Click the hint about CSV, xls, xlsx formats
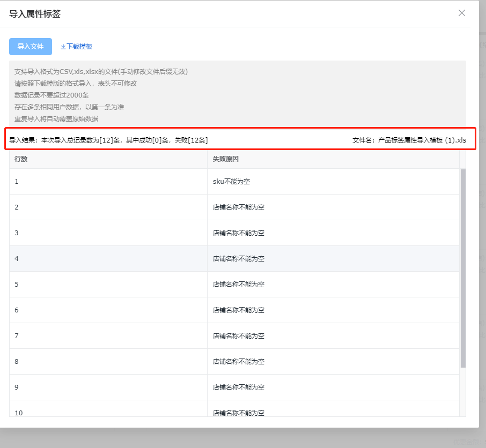486x448 pixels. tap(101, 71)
